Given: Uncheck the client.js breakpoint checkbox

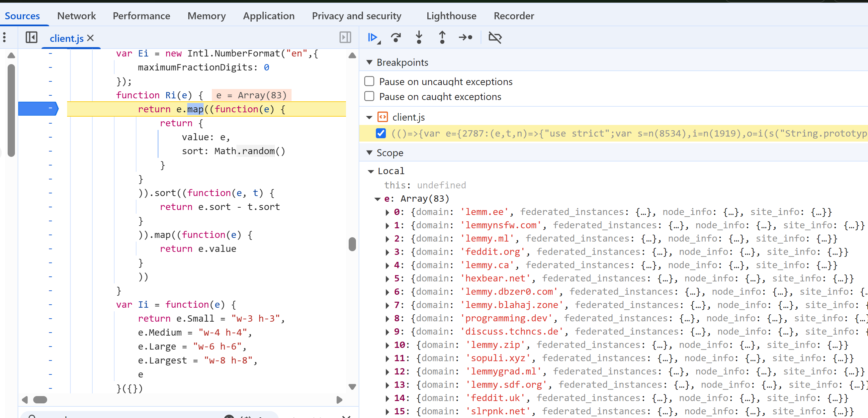Looking at the screenshot, I should click(x=381, y=133).
